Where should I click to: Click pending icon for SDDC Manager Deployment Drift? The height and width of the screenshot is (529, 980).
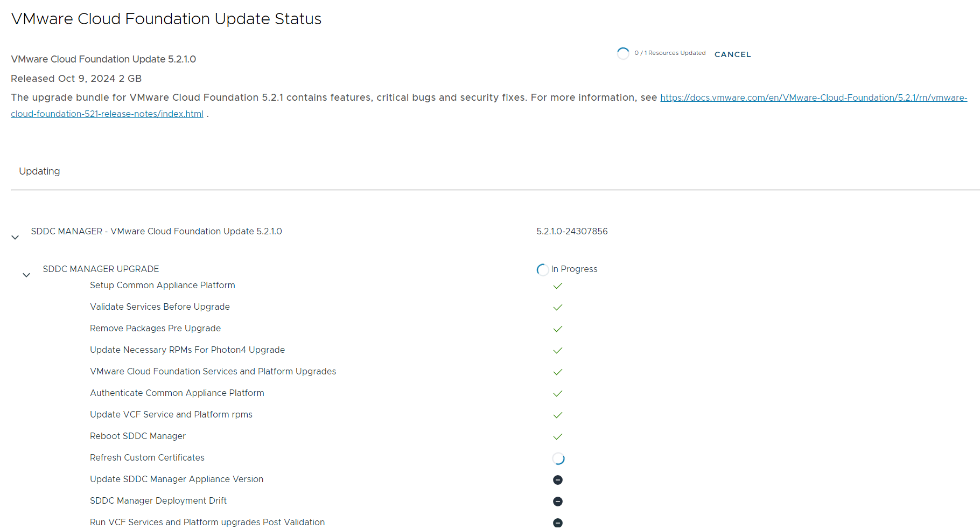coord(558,502)
